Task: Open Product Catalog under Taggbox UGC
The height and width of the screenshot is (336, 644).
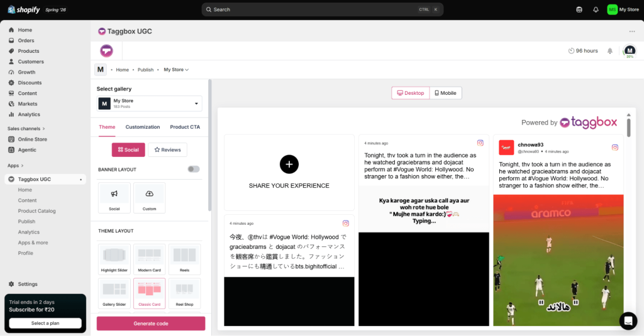Action: coord(36,211)
